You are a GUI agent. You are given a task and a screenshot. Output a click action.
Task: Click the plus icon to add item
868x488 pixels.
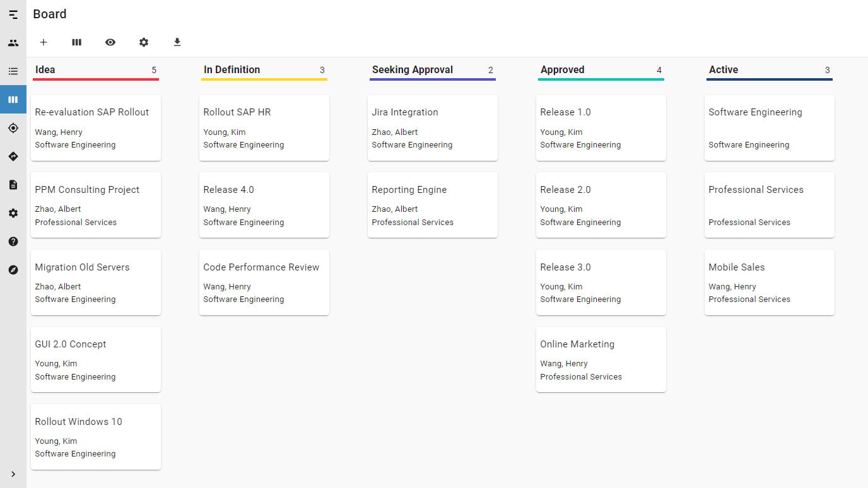[x=44, y=42]
